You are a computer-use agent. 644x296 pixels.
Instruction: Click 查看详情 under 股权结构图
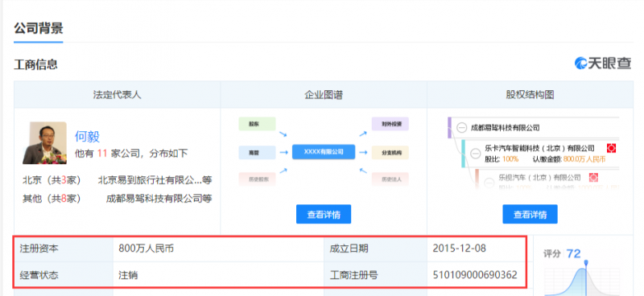pos(530,214)
